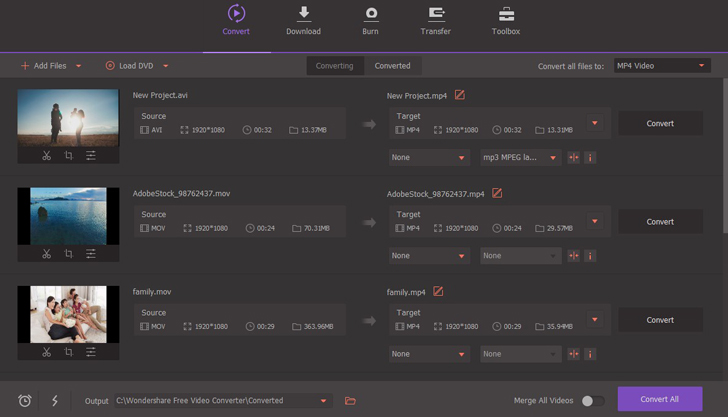Toggle Merge All Videos switch
Viewport: 728px width, 417px height.
pyautogui.click(x=592, y=401)
